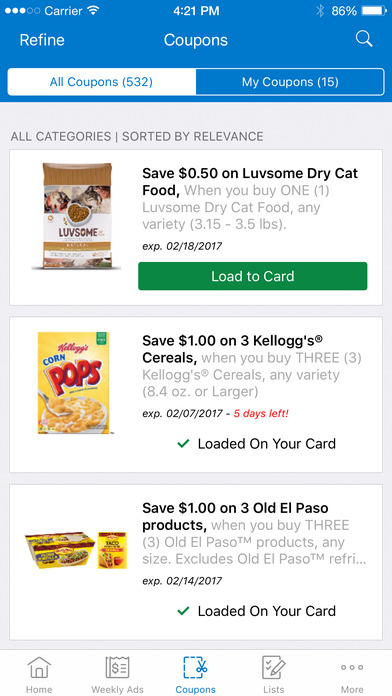Tap the battery indicator icon

pyautogui.click(x=374, y=11)
